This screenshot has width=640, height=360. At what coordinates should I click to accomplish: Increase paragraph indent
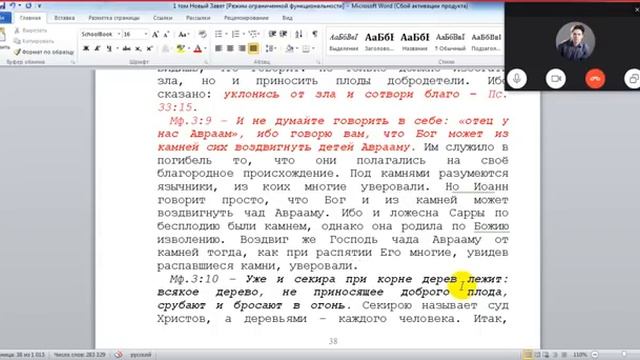coord(283,34)
